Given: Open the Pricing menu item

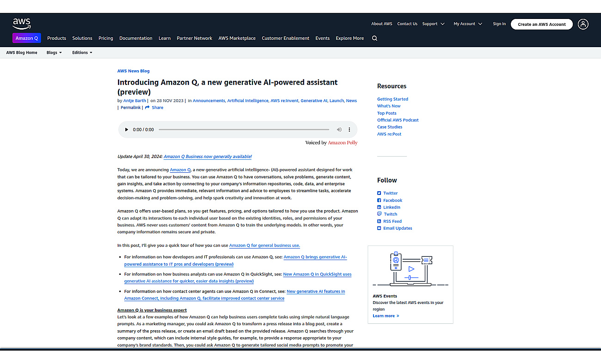Looking at the screenshot, I should [x=106, y=38].
